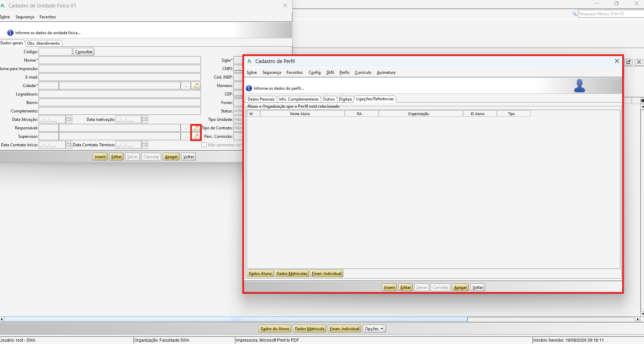Click the Organização column header
The width and height of the screenshot is (644, 344).
point(421,114)
